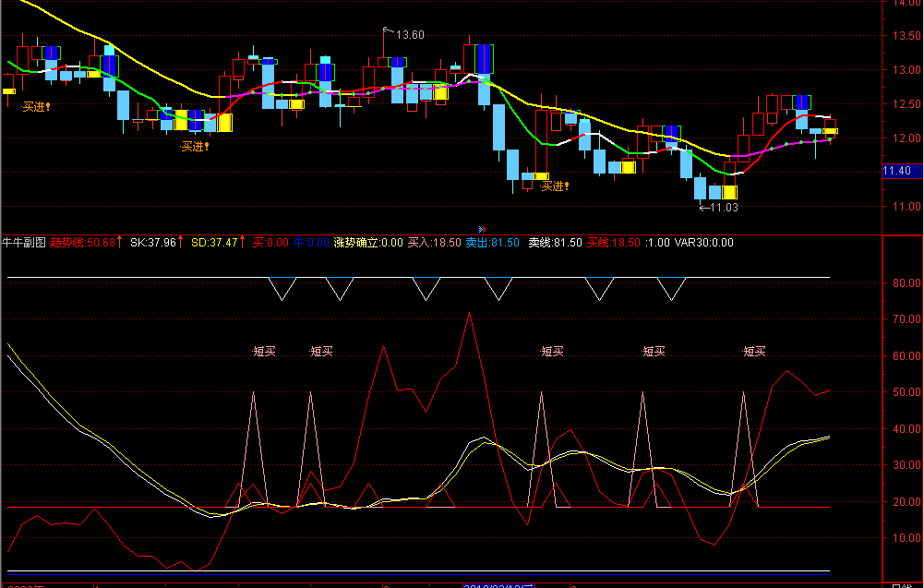Click the 趋势线:50.68 indicator value
The height and width of the screenshot is (588, 924).
point(86,242)
